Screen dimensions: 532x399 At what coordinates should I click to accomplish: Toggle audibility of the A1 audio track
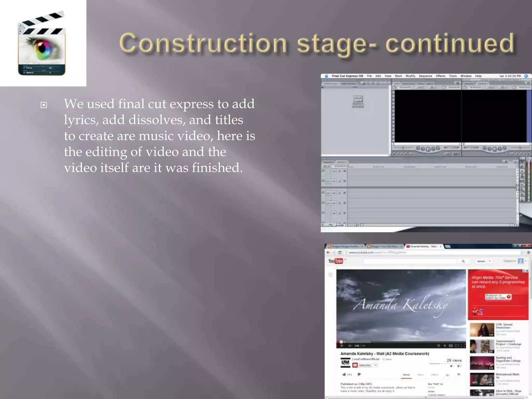[x=323, y=193]
